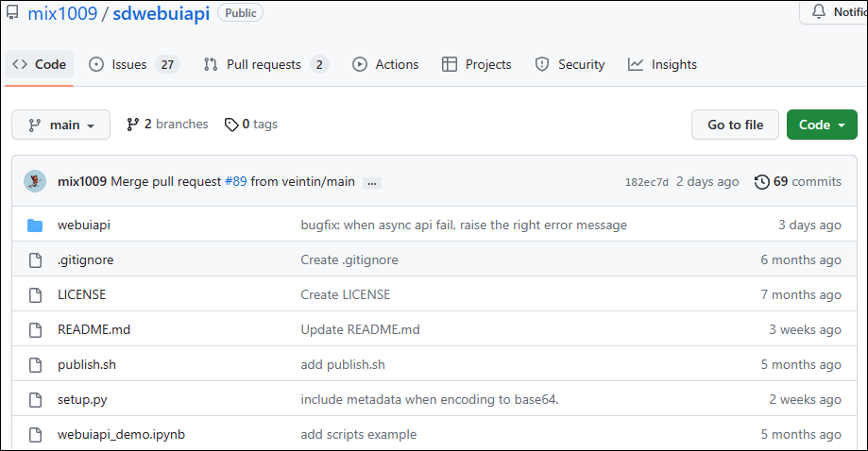Open the README.md file
The width and height of the screenshot is (868, 451).
94,329
